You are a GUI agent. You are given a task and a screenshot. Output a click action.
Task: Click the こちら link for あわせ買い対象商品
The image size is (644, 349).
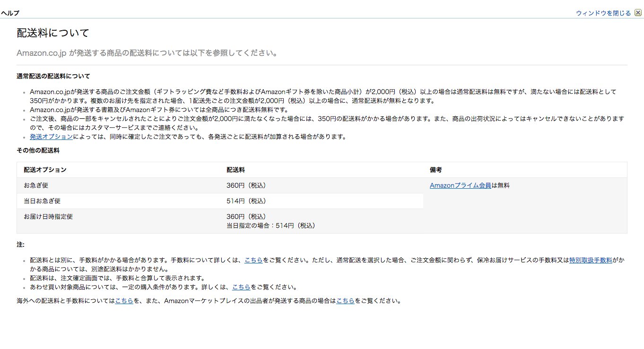[242, 287]
